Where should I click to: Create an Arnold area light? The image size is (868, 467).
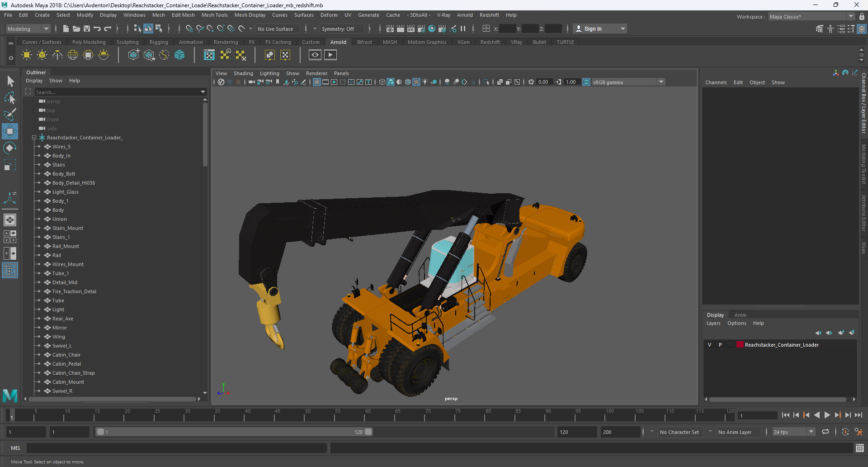click(x=27, y=55)
